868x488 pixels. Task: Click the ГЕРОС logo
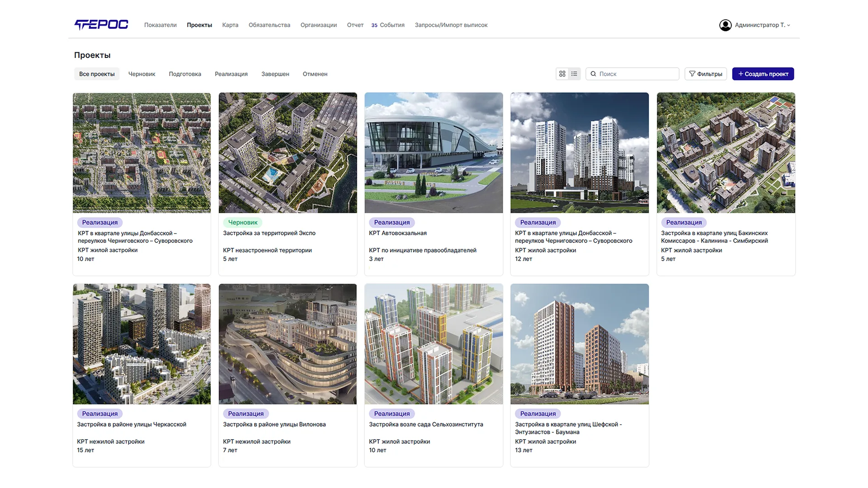coord(101,25)
